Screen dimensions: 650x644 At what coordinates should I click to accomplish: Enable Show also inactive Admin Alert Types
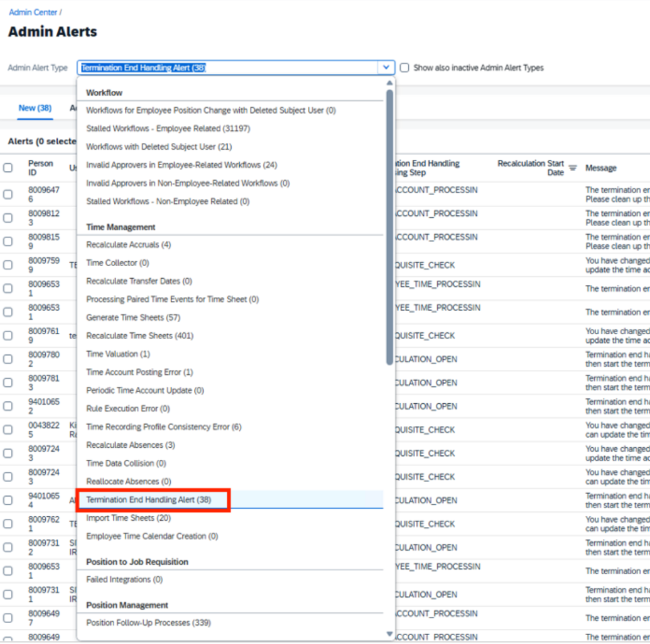point(404,67)
